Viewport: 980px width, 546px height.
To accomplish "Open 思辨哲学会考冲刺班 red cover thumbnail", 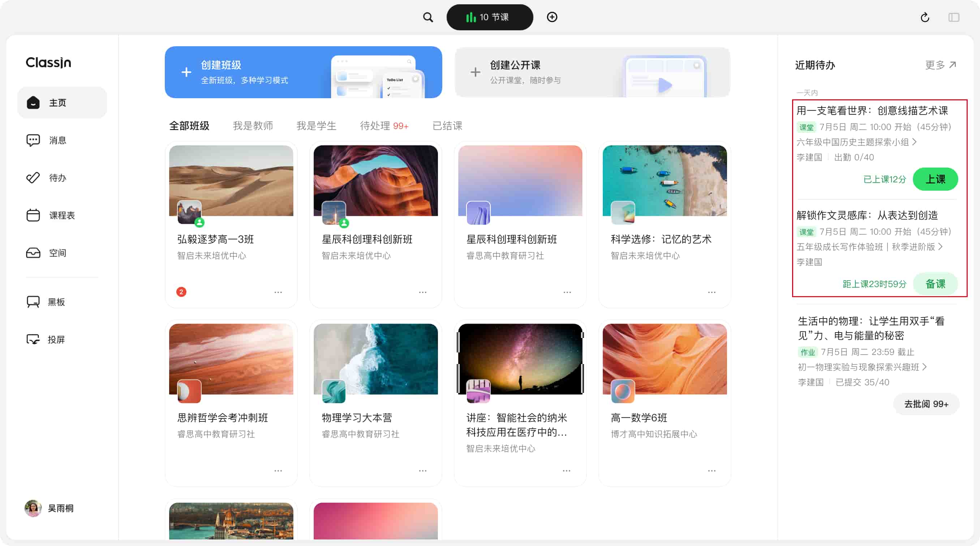I will (231, 359).
